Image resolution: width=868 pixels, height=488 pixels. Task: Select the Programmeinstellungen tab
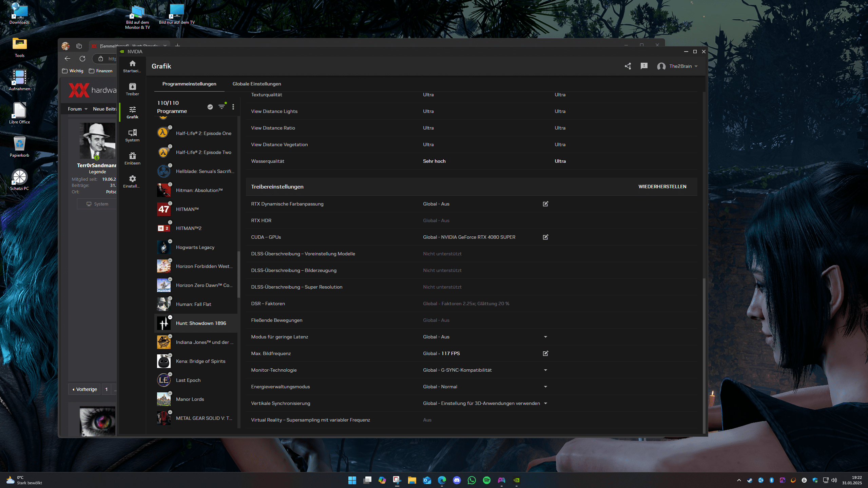click(x=189, y=84)
